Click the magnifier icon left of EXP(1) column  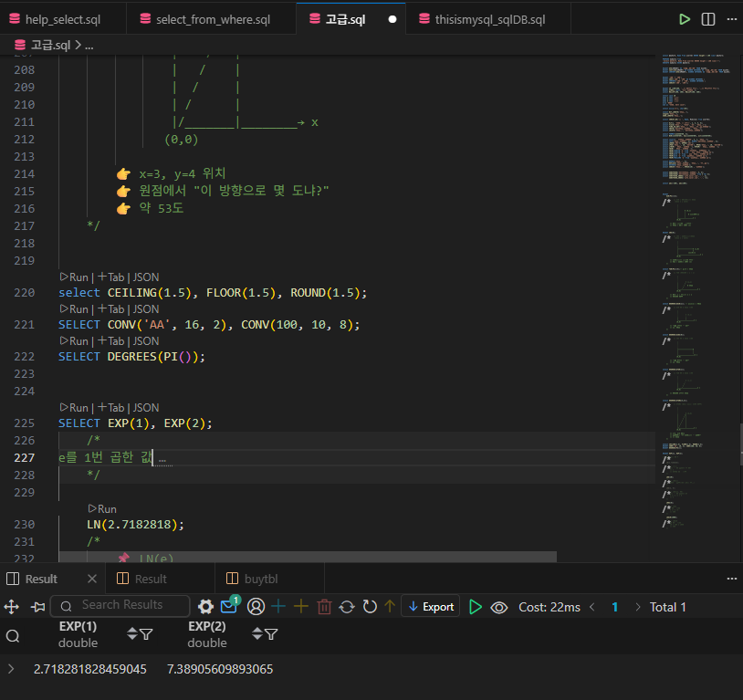[x=13, y=635]
